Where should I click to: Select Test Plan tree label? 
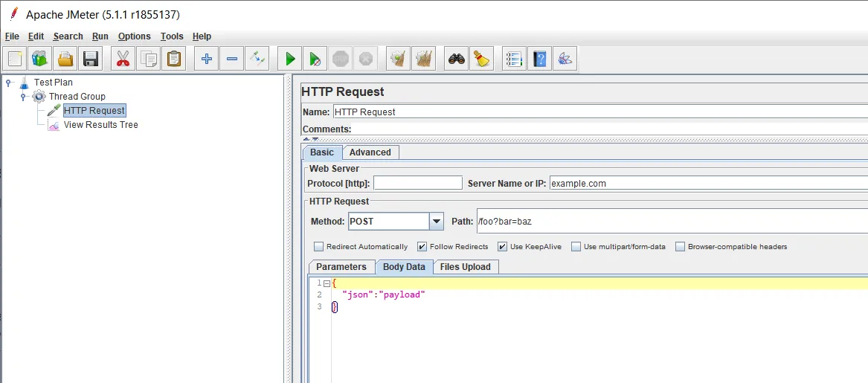tap(53, 83)
